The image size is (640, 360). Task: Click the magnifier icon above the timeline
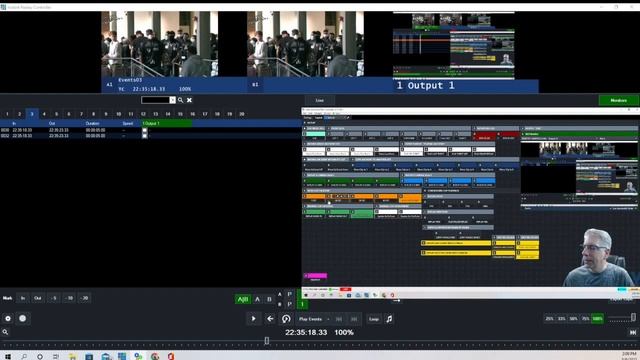(x=5, y=332)
